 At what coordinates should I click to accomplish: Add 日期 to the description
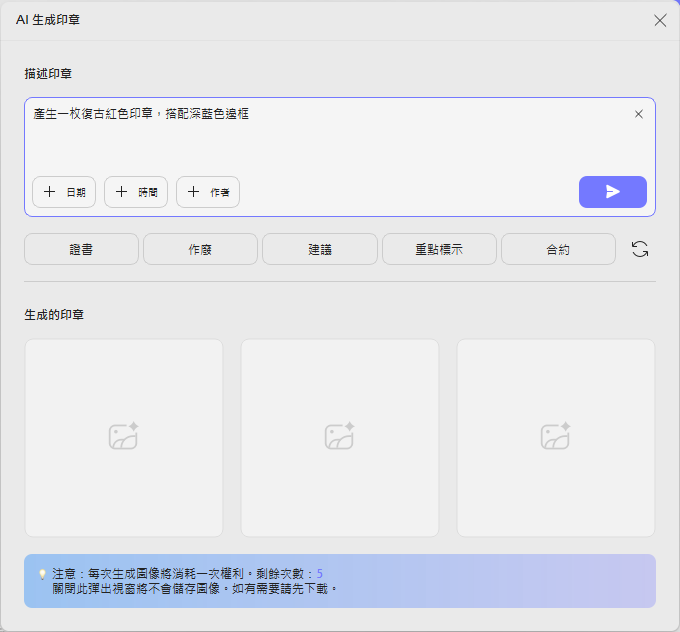pos(64,192)
